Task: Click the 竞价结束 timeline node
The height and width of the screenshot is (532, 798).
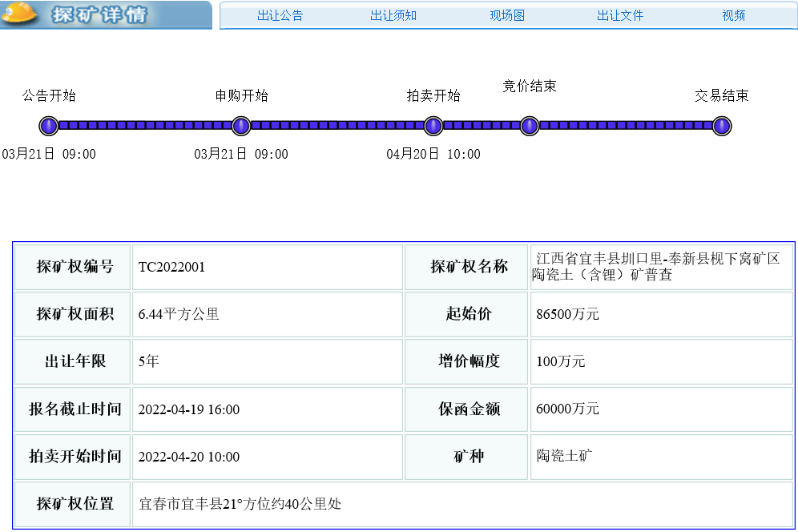Action: tap(530, 126)
